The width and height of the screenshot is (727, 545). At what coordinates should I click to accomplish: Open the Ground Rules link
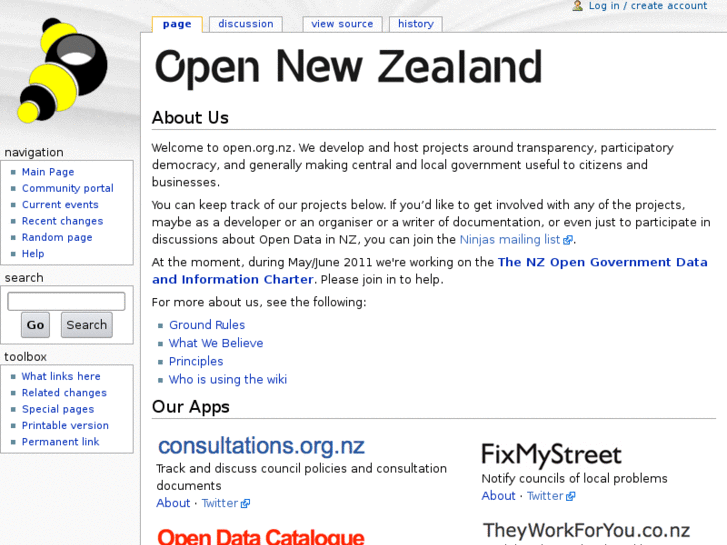pyautogui.click(x=207, y=325)
